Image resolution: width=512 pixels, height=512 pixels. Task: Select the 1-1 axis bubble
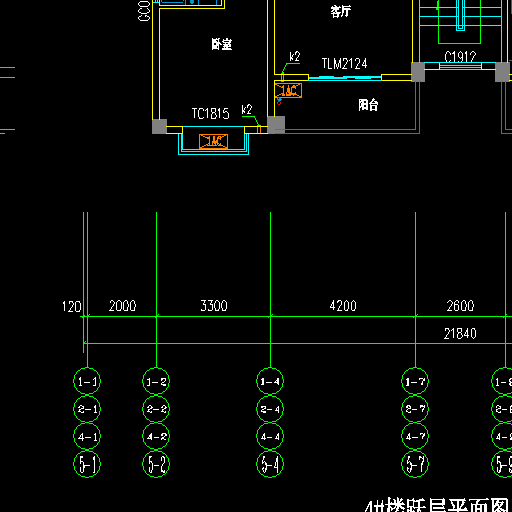(87, 381)
